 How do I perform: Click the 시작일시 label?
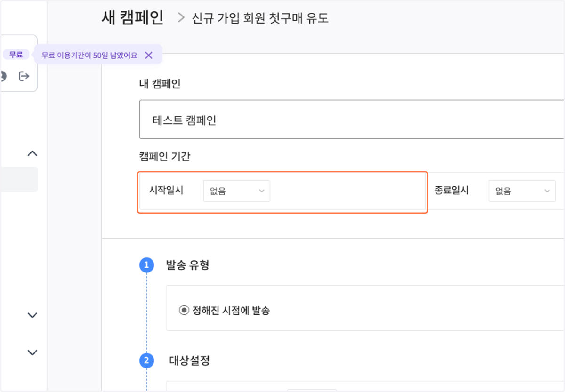166,191
